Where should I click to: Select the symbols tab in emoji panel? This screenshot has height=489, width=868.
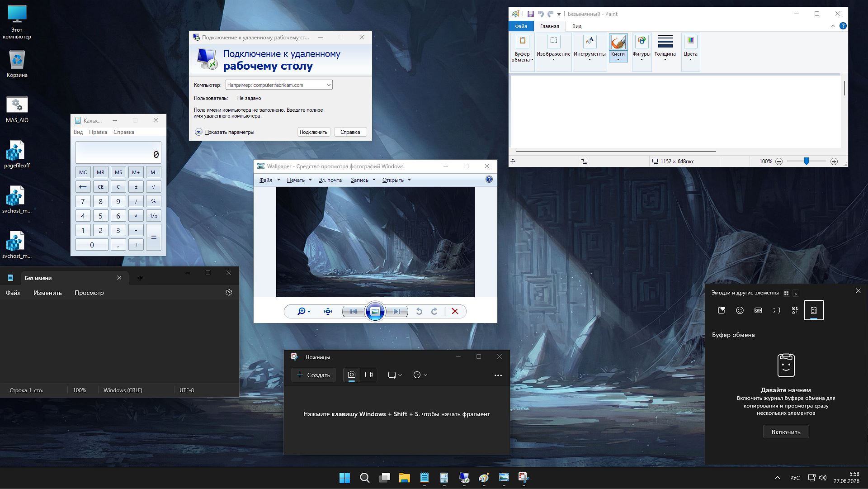[795, 310]
